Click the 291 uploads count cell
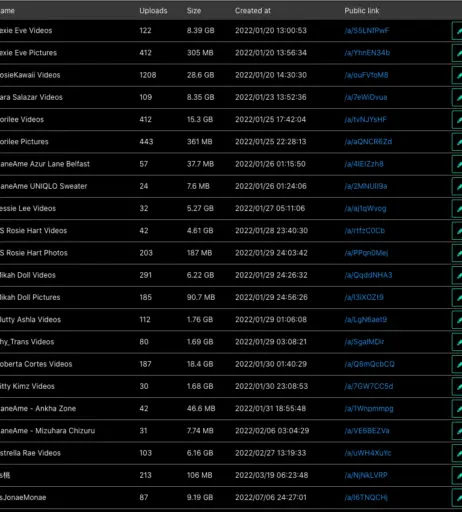Image resolution: width=462 pixels, height=512 pixels. [146, 275]
